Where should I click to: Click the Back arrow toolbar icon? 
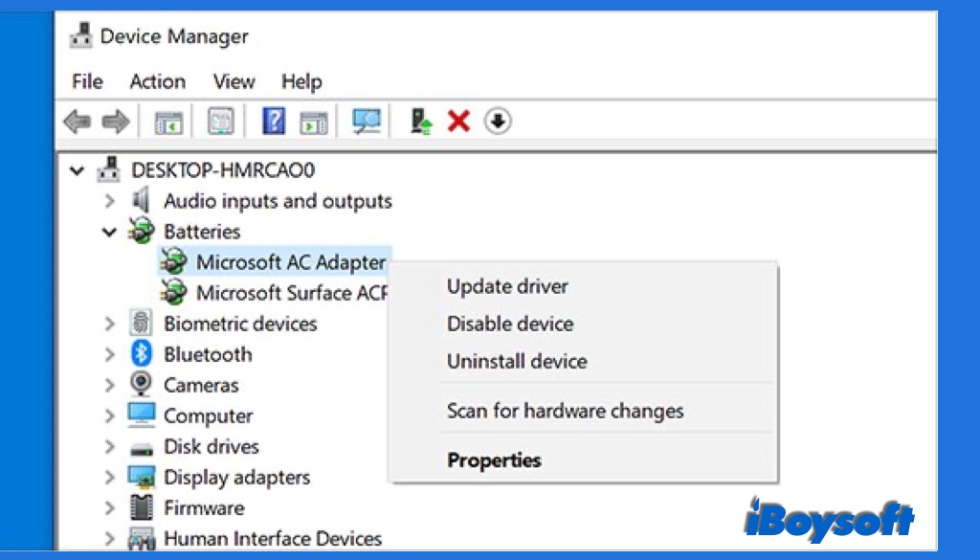point(77,122)
